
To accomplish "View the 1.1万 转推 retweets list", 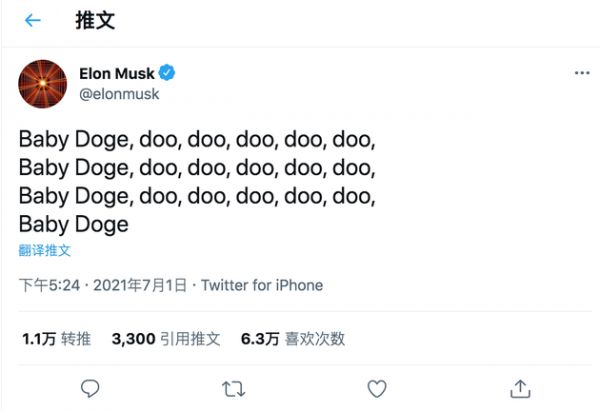I will [x=56, y=339].
